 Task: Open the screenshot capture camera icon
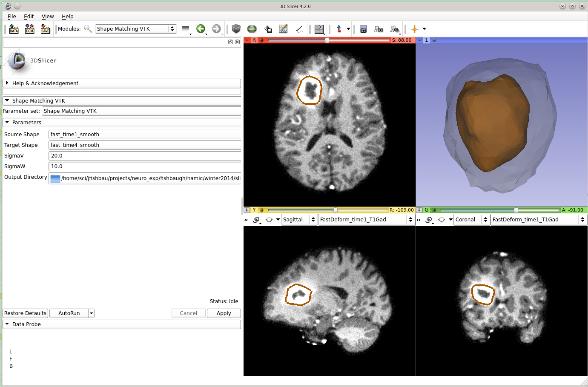363,29
